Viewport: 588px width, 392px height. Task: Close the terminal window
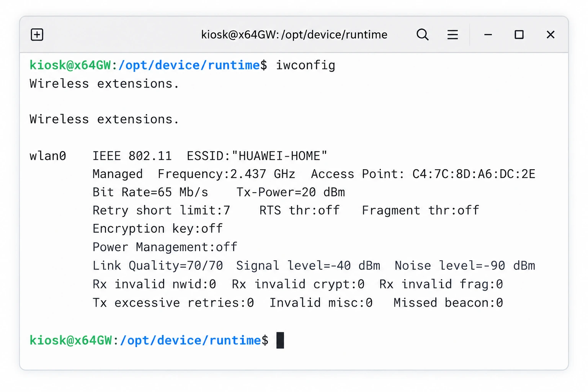(550, 35)
